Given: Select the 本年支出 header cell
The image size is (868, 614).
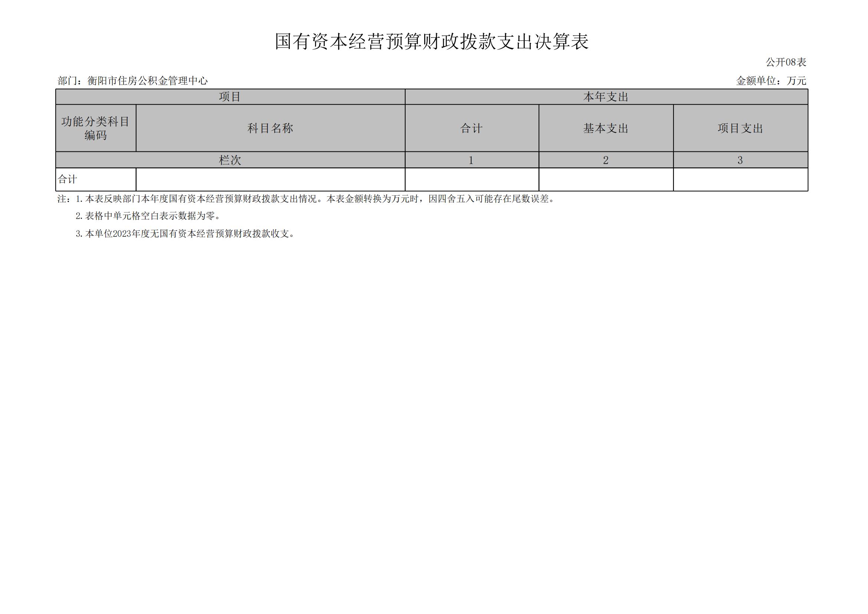Looking at the screenshot, I should pos(606,97).
